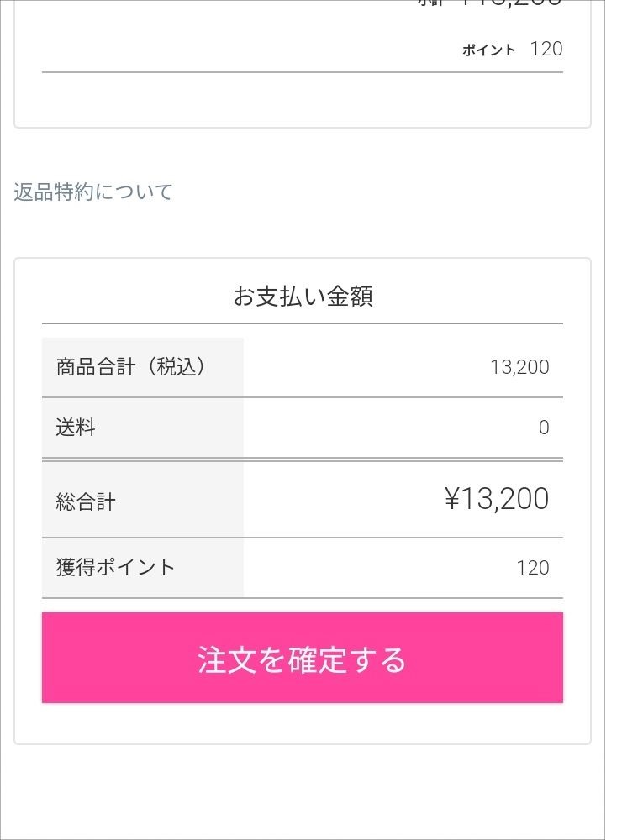Viewport: 622px width, 840px height.
Task: Click the double divider line above 総合計
Action: click(303, 459)
